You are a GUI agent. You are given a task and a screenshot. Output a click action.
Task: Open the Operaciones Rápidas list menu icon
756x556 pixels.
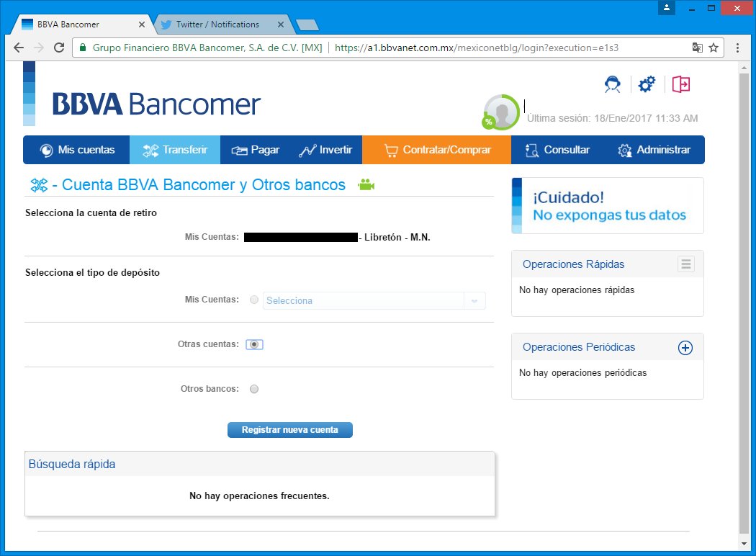click(685, 264)
